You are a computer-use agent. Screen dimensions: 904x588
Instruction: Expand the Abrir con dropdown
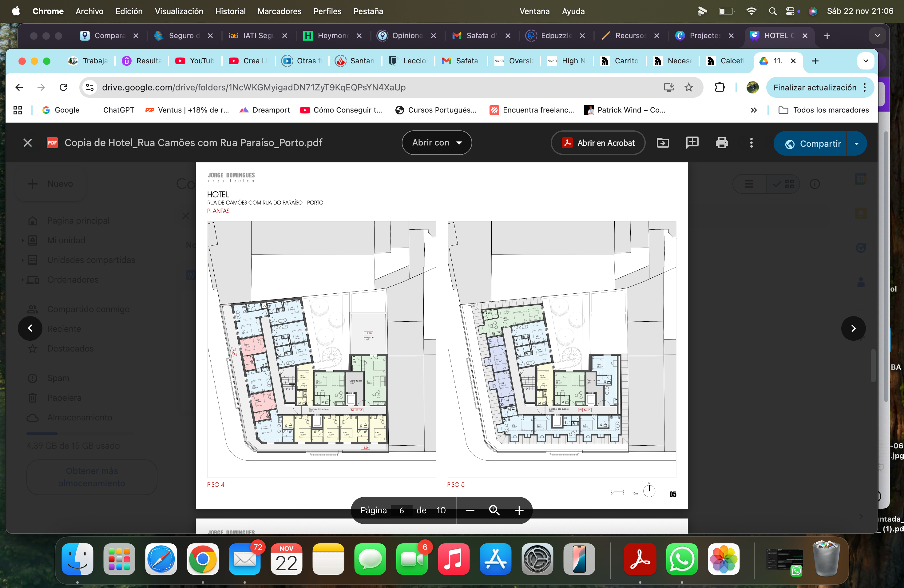(x=437, y=143)
